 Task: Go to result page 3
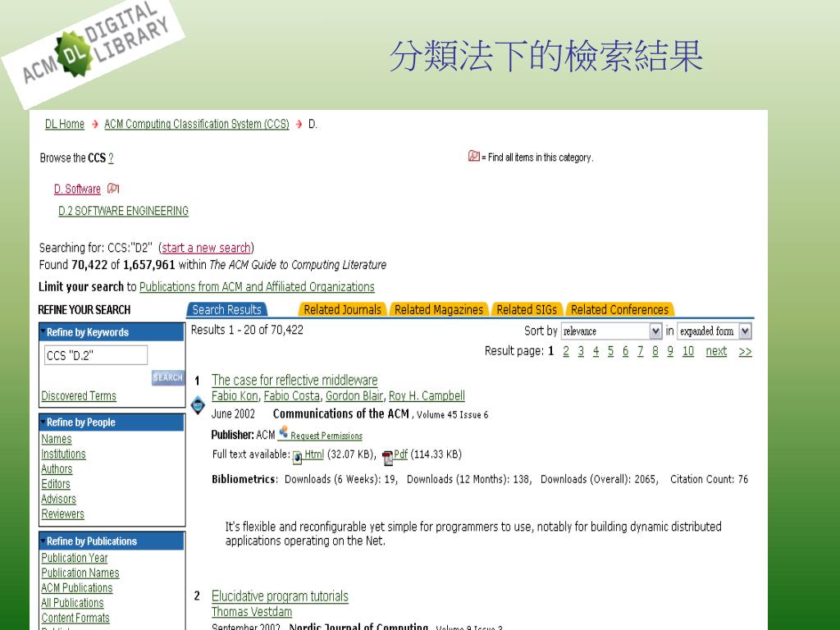(x=581, y=351)
